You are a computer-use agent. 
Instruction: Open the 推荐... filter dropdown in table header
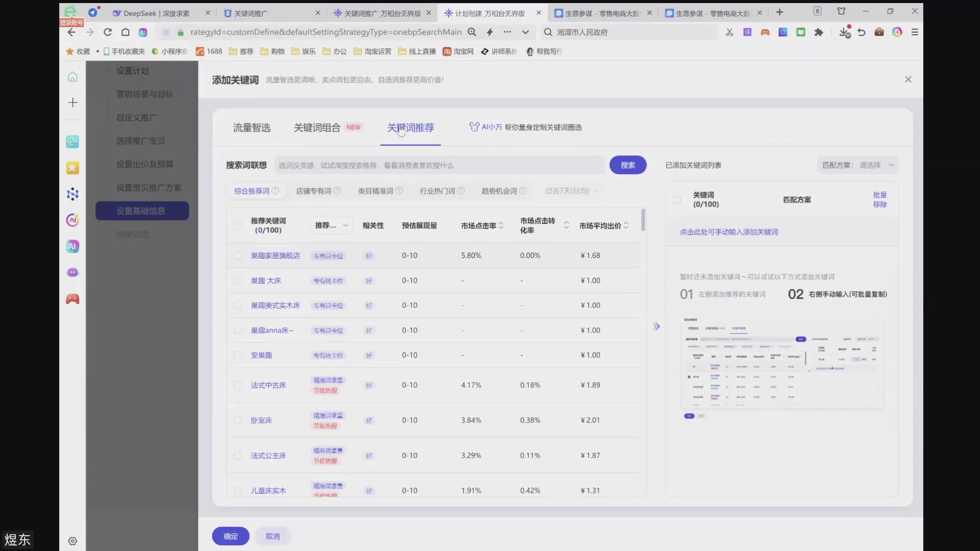[331, 226]
